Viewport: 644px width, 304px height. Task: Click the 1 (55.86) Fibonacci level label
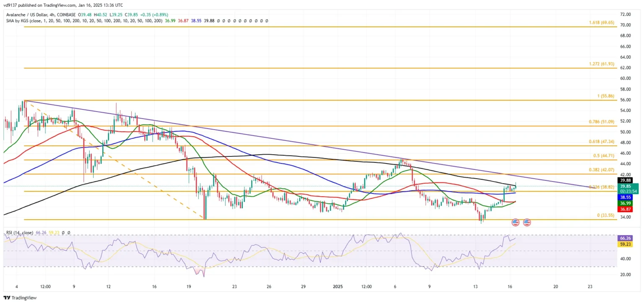[605, 96]
